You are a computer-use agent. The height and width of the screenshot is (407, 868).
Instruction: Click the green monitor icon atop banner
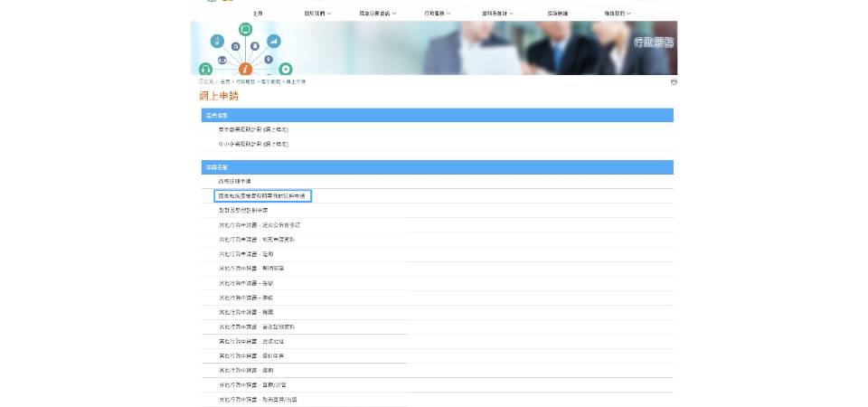(x=244, y=29)
